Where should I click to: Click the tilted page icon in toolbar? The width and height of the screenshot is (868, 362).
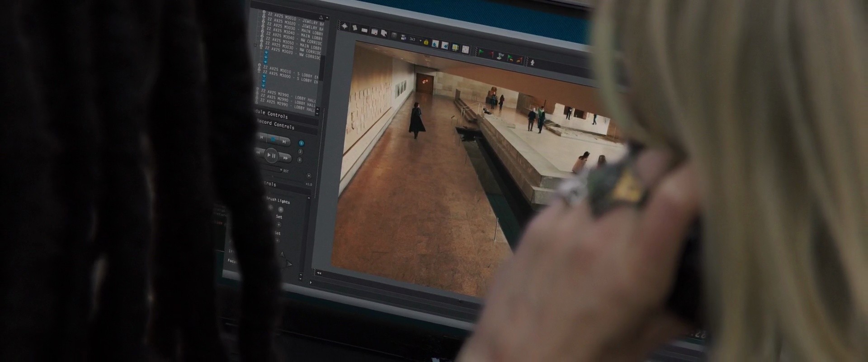(x=355, y=28)
